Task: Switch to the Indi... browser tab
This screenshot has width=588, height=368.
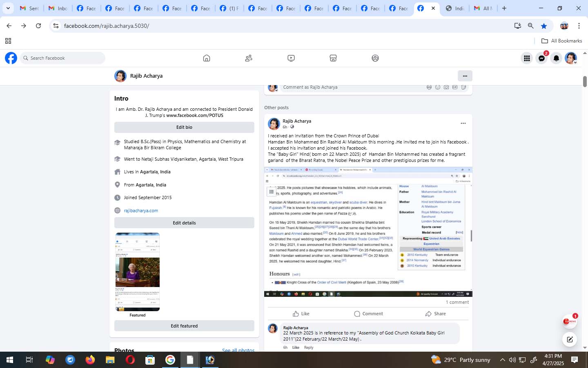Action: [x=454, y=8]
